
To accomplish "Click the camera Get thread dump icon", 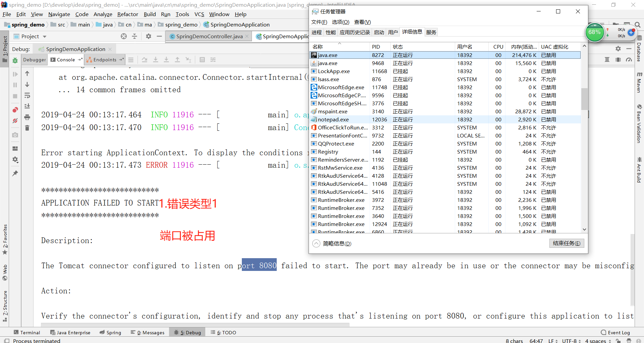I will click(15, 135).
